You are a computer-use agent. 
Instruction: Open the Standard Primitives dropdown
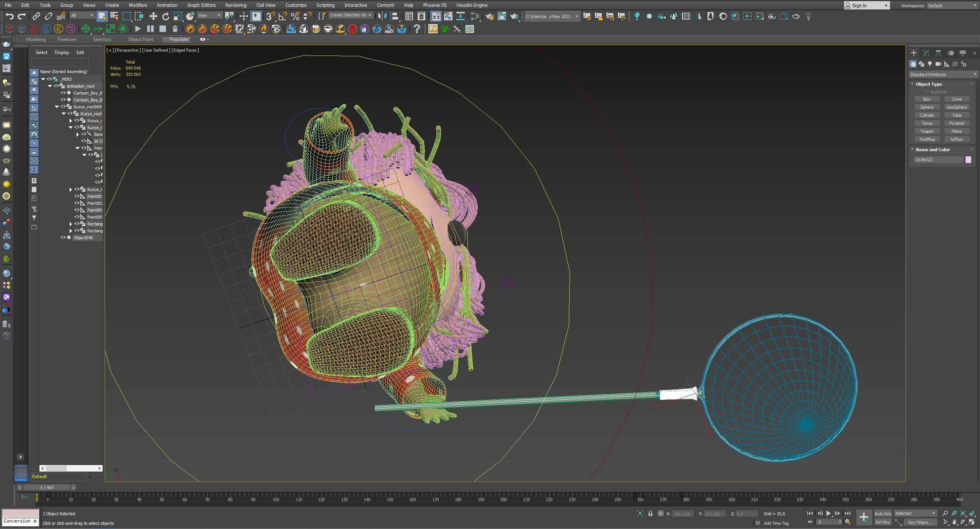(943, 74)
